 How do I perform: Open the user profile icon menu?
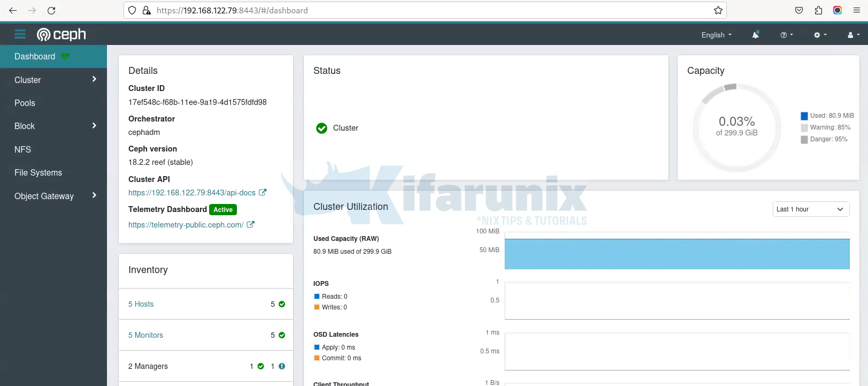[853, 35]
